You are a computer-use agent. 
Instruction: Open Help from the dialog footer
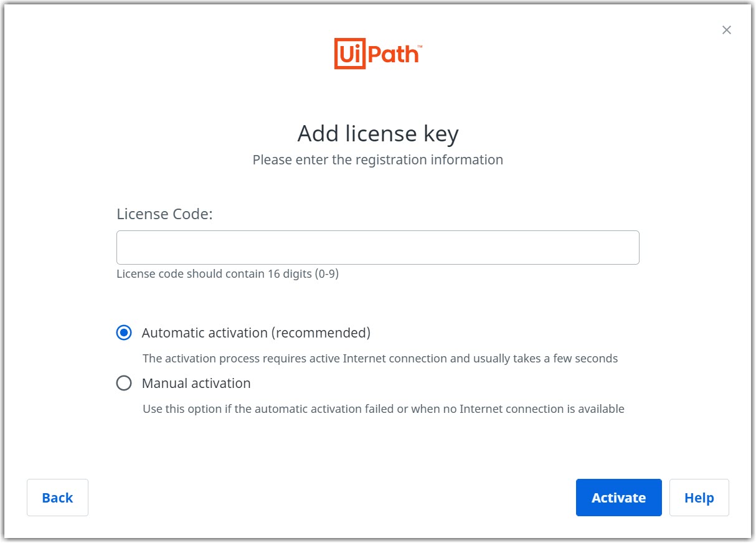[x=699, y=497]
